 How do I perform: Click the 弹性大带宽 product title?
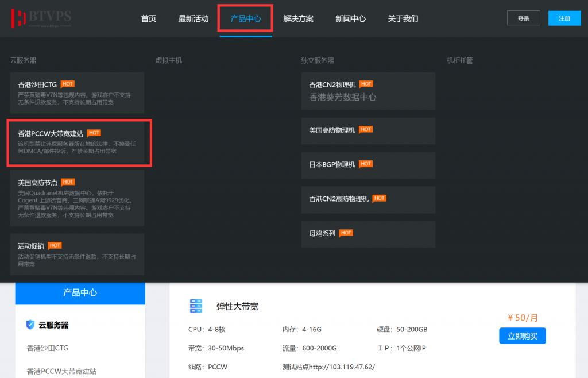pos(237,306)
